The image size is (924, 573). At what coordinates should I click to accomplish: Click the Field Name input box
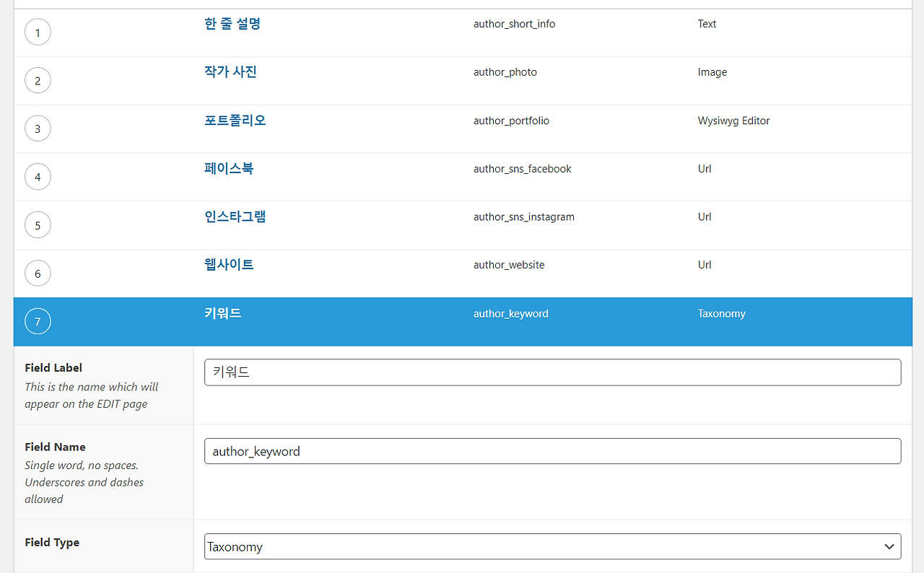point(553,451)
